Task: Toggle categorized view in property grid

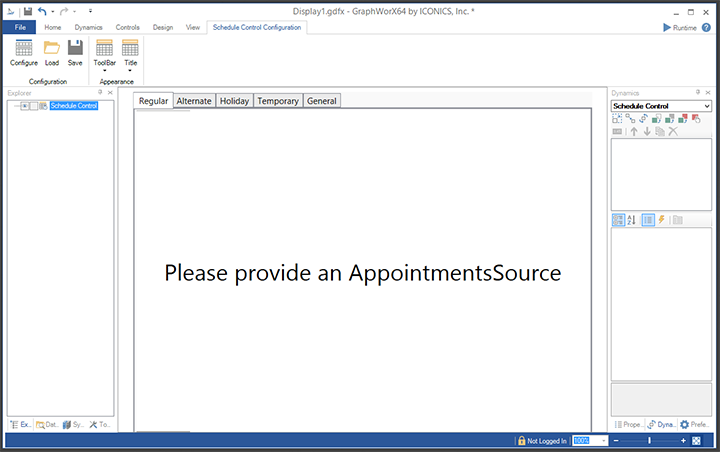Action: 618,220
